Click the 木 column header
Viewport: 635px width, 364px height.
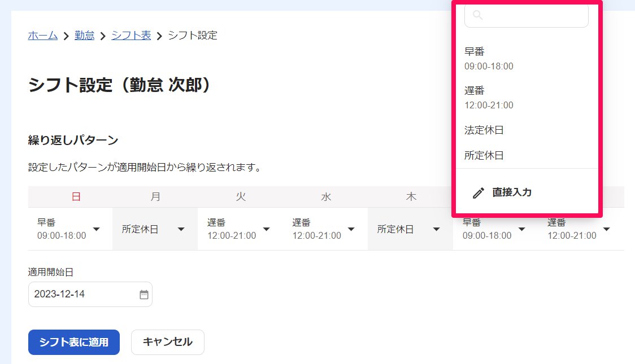pos(411,197)
